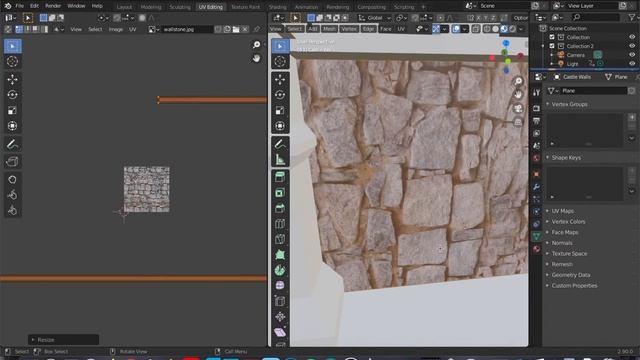Open the wallstone.jpg image file folder icon
This screenshot has height=360, width=640.
[236, 29]
